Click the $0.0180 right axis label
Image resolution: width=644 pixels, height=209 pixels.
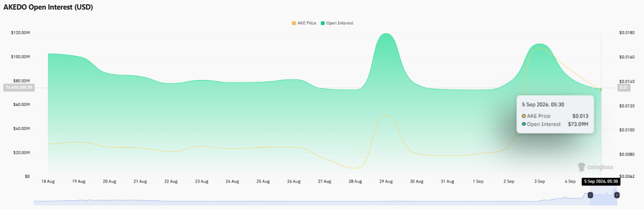tap(627, 33)
